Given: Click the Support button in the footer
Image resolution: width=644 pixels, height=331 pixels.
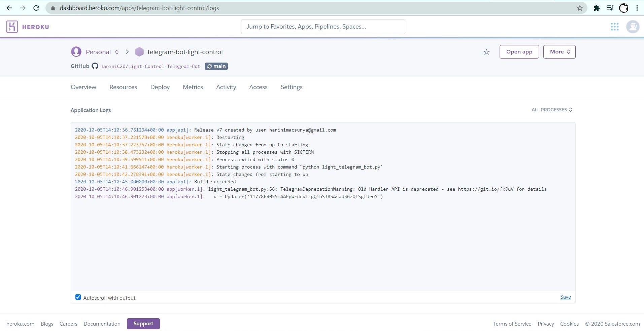Looking at the screenshot, I should click(143, 323).
